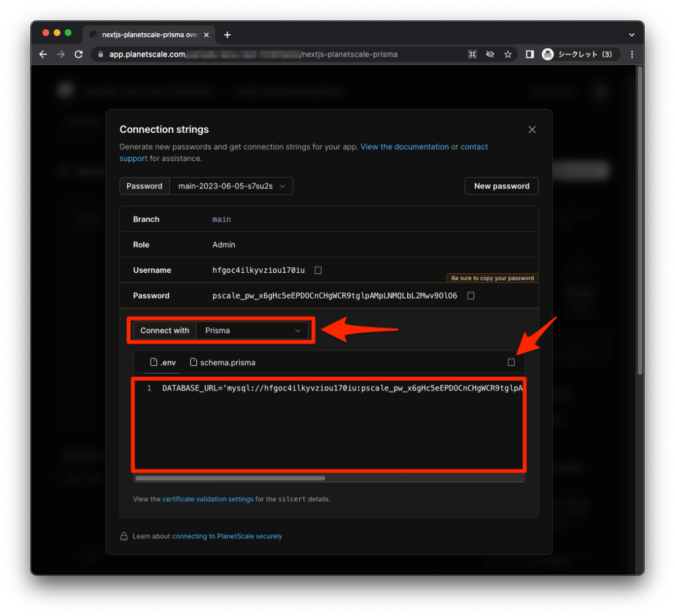The width and height of the screenshot is (675, 616).
Task: Open certificate validation settings link
Action: tap(208, 499)
